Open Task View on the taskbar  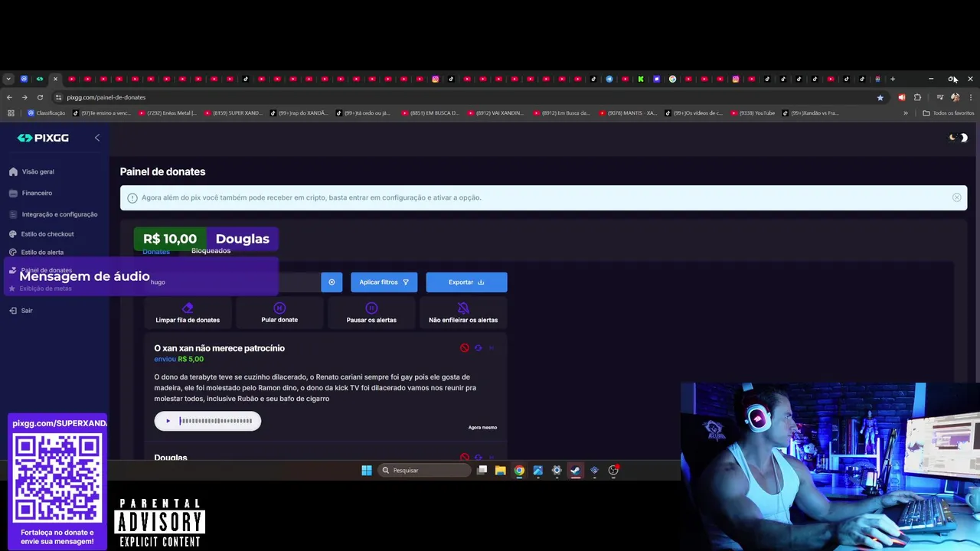pos(482,471)
